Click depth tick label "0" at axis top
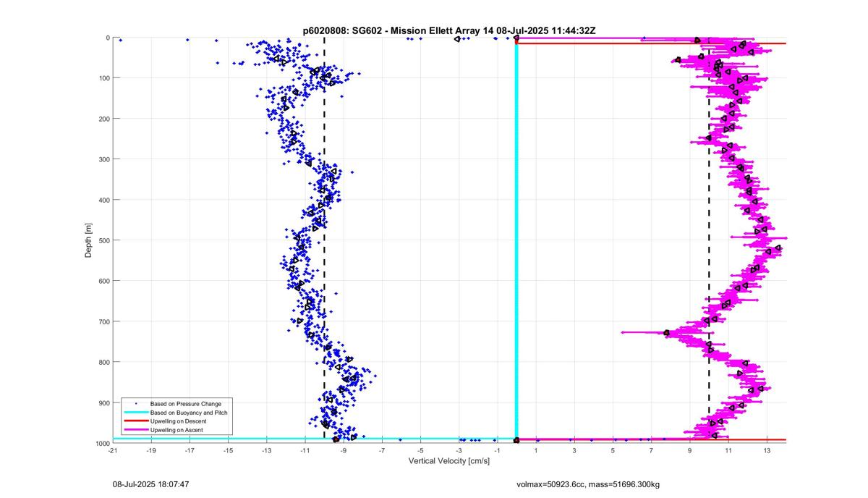This screenshot has width=868, height=498. click(x=108, y=38)
